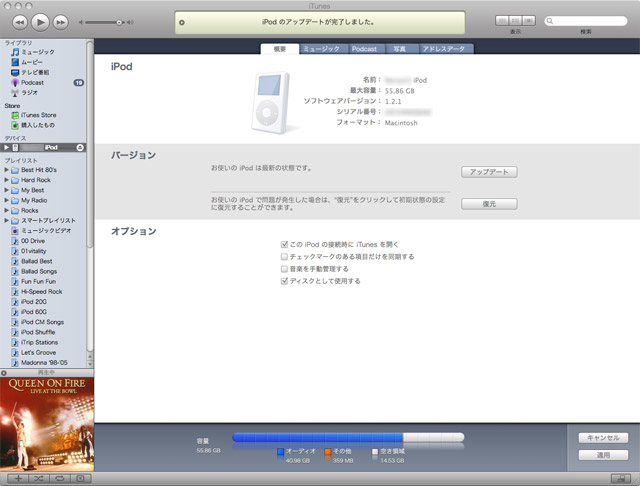Viewport: 640px width, 486px height.
Task: Toggle open iTunes when iPod connects checkbox
Action: [284, 244]
